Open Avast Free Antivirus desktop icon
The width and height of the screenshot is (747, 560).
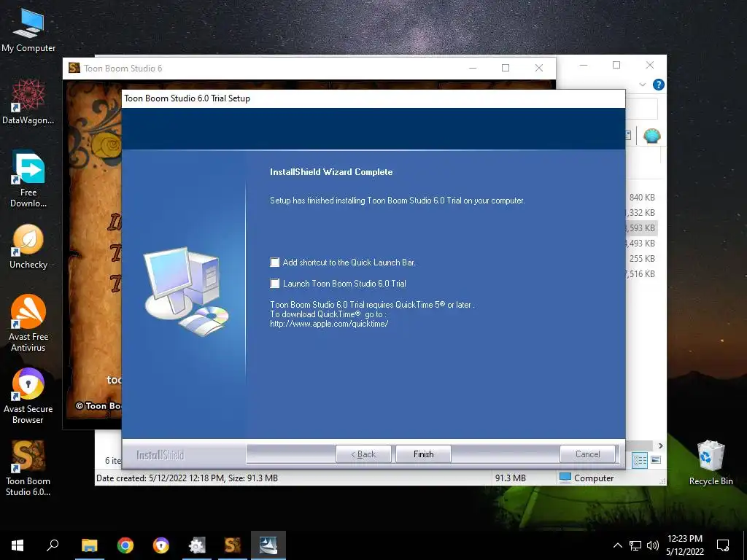click(28, 323)
